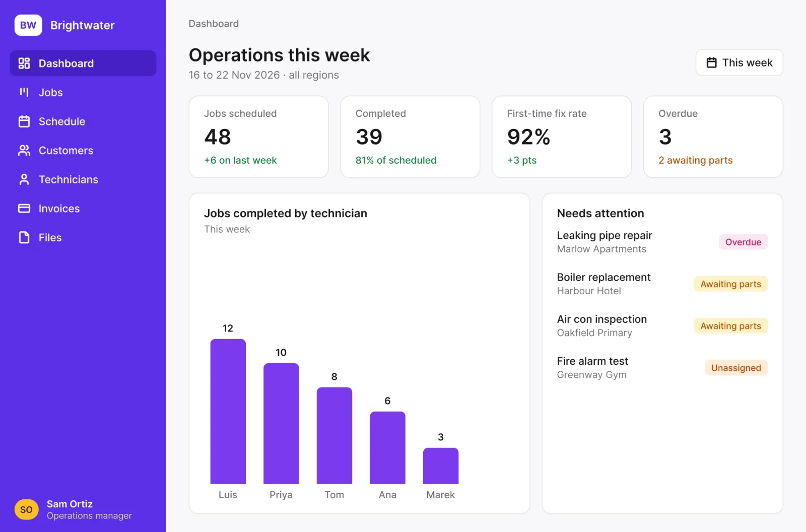This screenshot has width=806, height=532.
Task: Click Awaiting parts badge for Boiler replacement
Action: point(731,284)
